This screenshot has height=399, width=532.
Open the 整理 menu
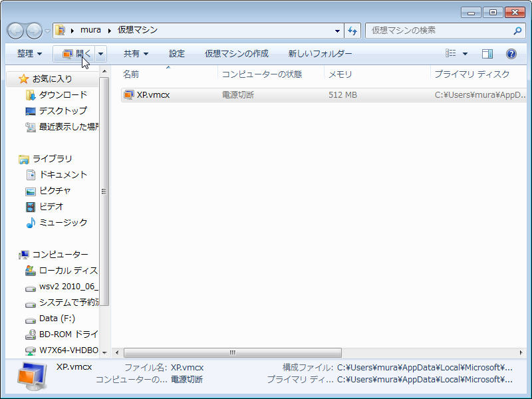(x=29, y=54)
